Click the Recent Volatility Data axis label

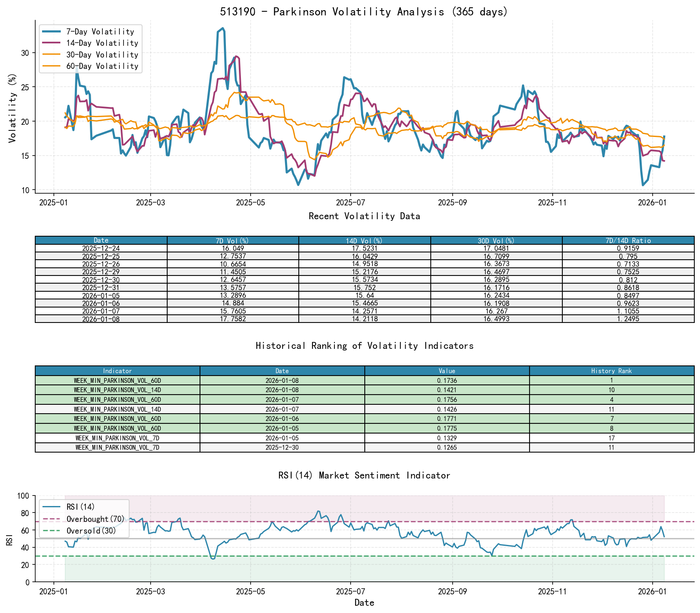[x=364, y=216]
